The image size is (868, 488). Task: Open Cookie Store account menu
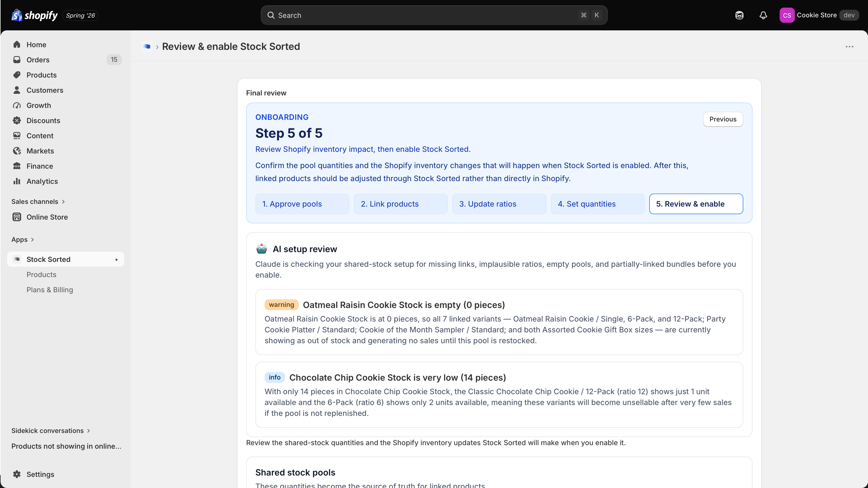click(x=819, y=15)
